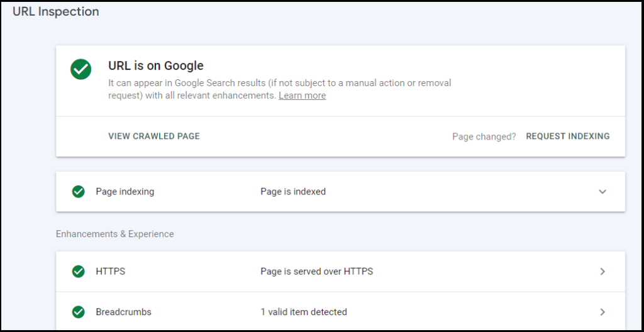Click the Enhancements & Experience section heading
Image resolution: width=644 pixels, height=332 pixels.
click(x=115, y=234)
